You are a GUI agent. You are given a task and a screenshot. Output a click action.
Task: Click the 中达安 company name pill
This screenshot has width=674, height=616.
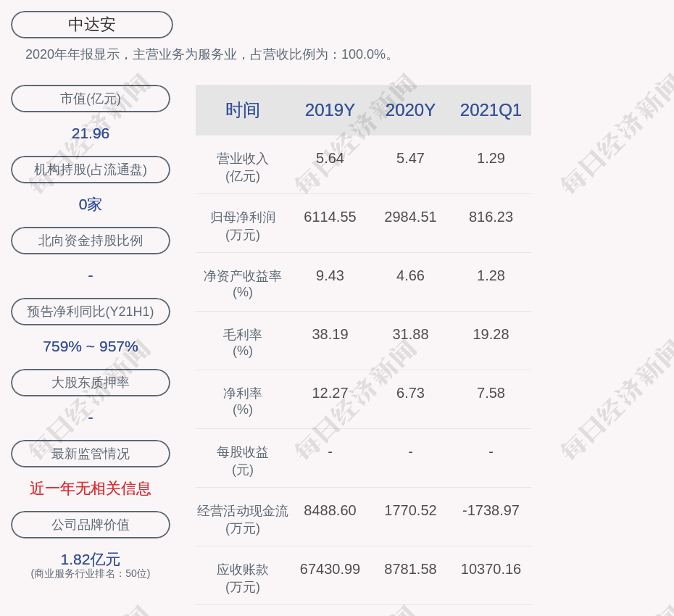click(x=92, y=25)
